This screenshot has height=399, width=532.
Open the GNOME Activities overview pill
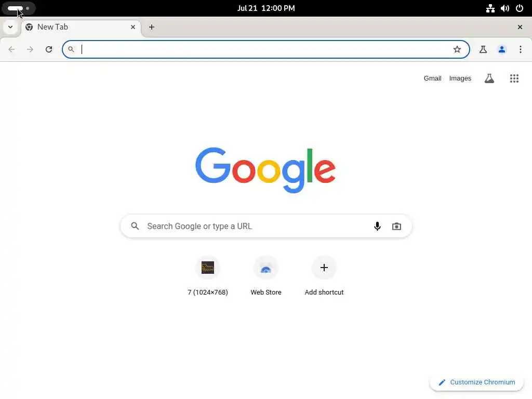[18, 8]
